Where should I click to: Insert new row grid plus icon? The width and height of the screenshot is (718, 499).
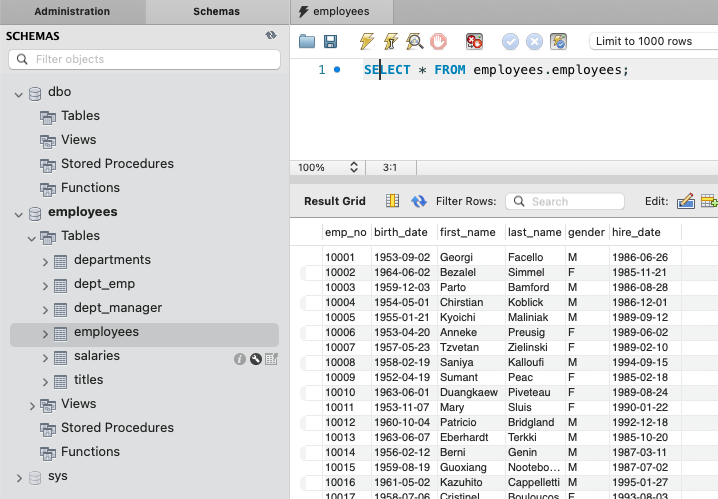pyautogui.click(x=709, y=201)
